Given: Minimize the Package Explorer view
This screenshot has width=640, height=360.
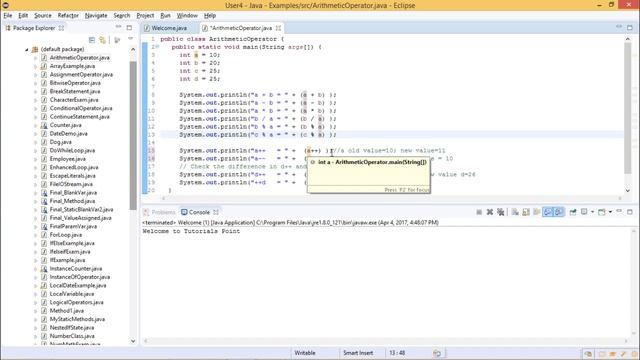Looking at the screenshot, I should click(x=118, y=27).
